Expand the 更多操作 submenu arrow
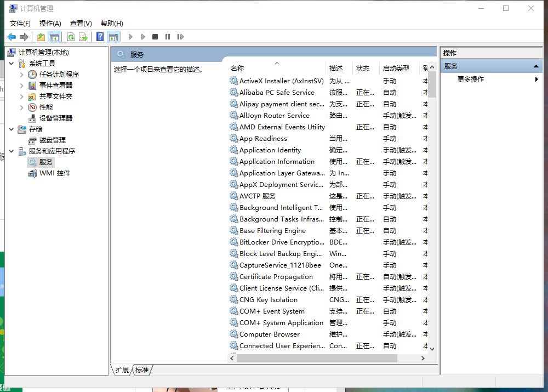 pyautogui.click(x=536, y=79)
